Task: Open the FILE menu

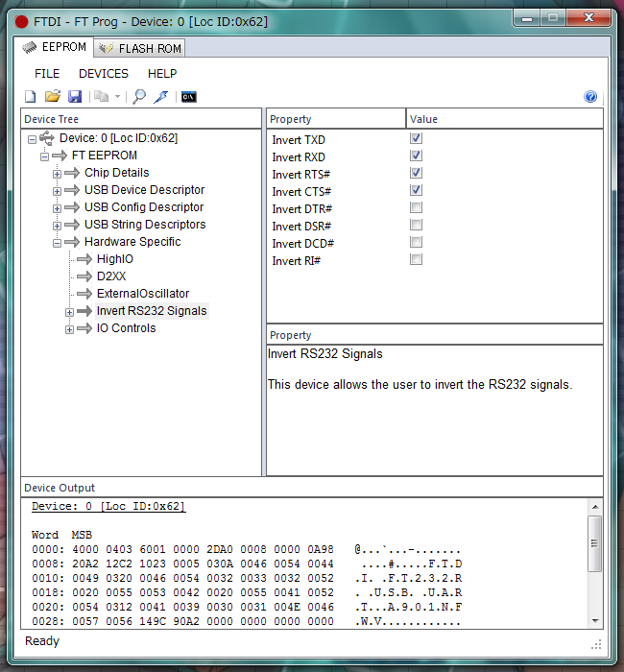Action: click(47, 74)
